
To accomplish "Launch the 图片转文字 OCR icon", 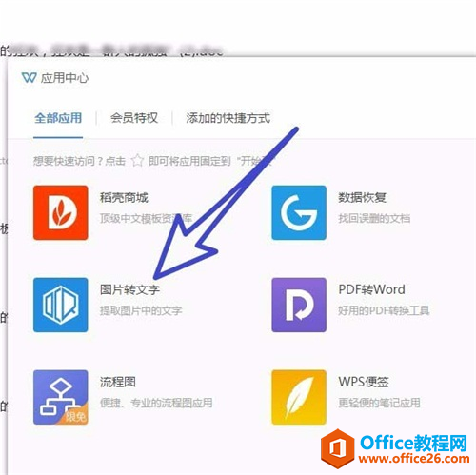I will click(61, 305).
